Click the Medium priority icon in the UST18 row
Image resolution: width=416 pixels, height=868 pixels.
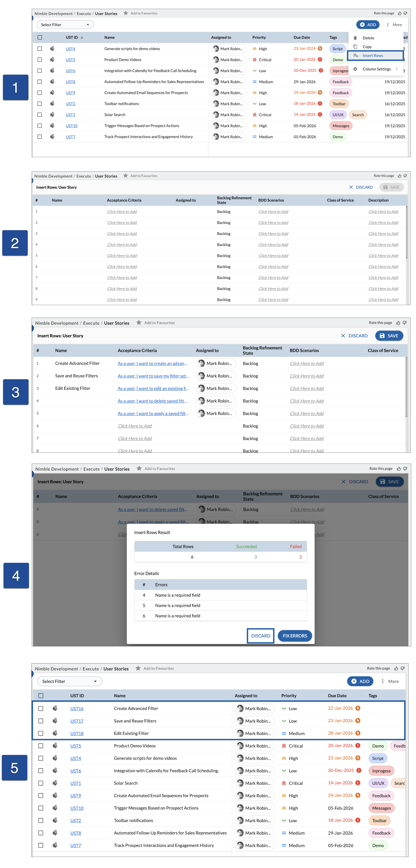point(284,734)
